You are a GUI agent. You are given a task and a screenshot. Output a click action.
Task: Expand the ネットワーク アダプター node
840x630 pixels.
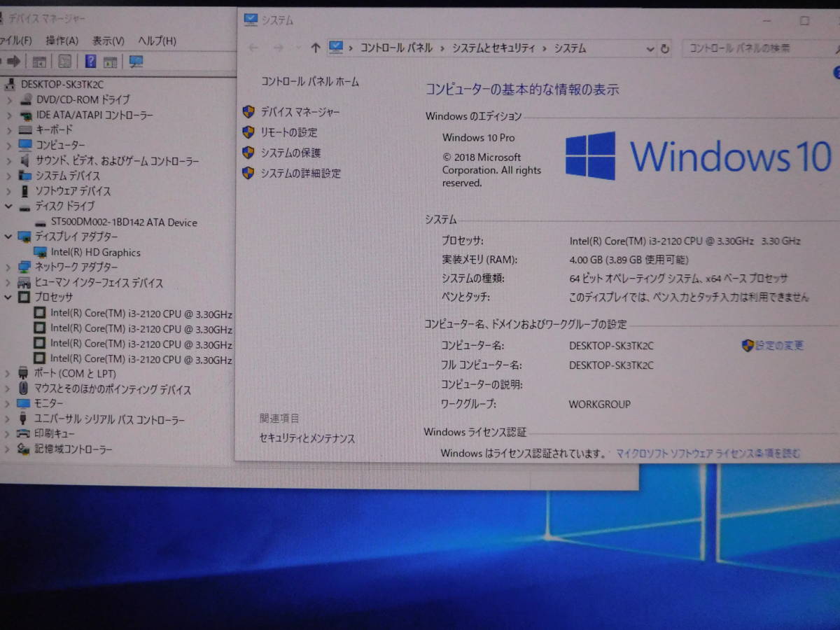(x=8, y=267)
